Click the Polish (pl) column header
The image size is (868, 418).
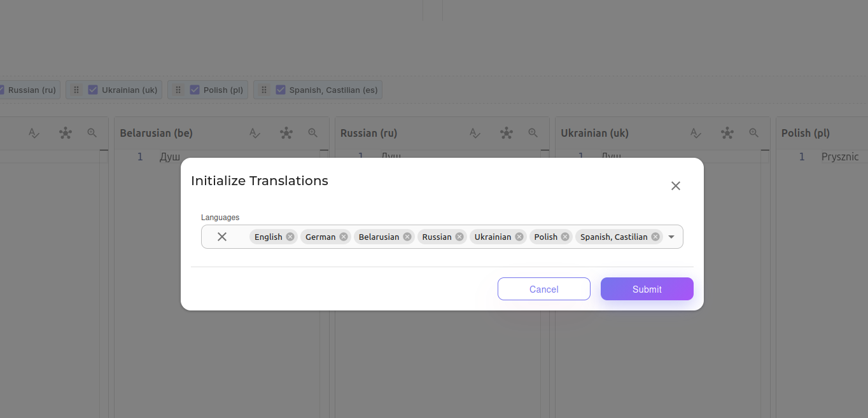click(805, 133)
